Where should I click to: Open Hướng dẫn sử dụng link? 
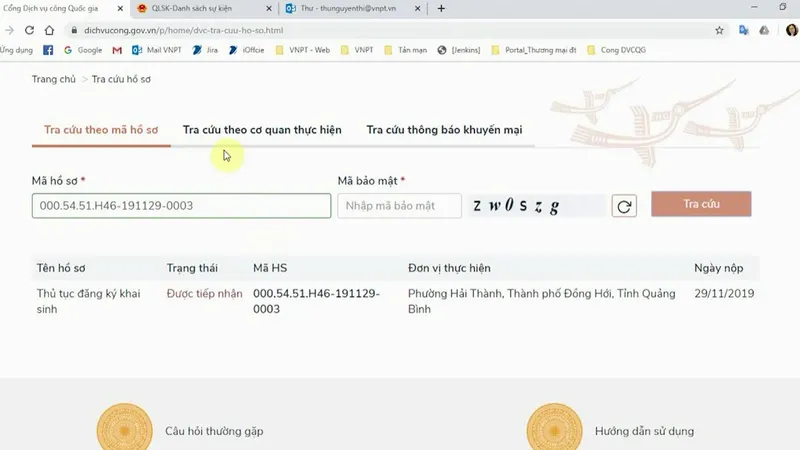pyautogui.click(x=644, y=431)
